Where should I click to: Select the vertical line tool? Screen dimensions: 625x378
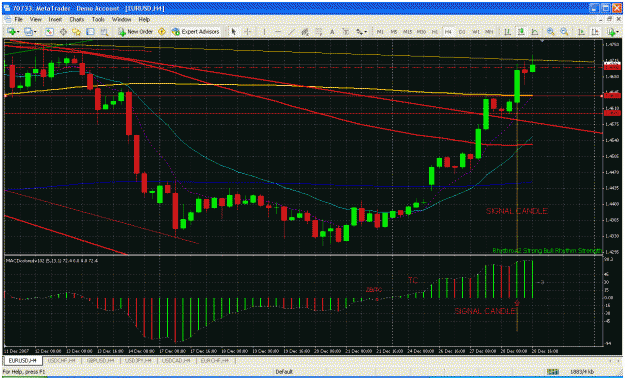click(x=264, y=32)
